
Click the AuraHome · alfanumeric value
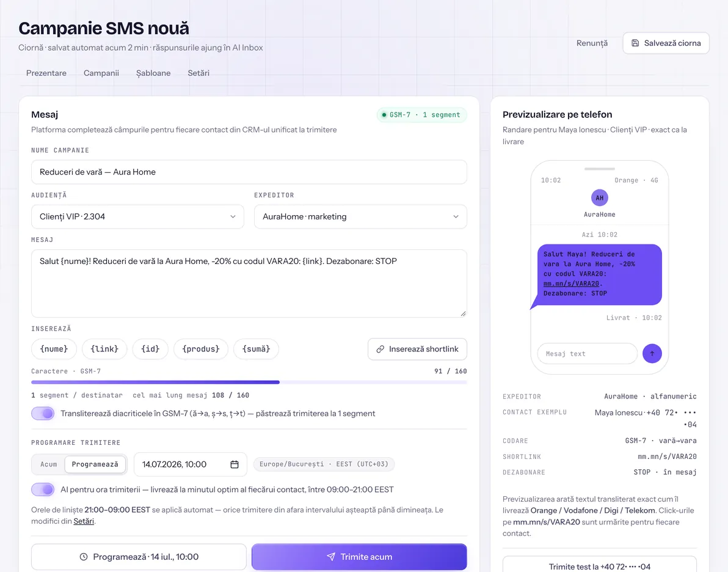coord(650,397)
